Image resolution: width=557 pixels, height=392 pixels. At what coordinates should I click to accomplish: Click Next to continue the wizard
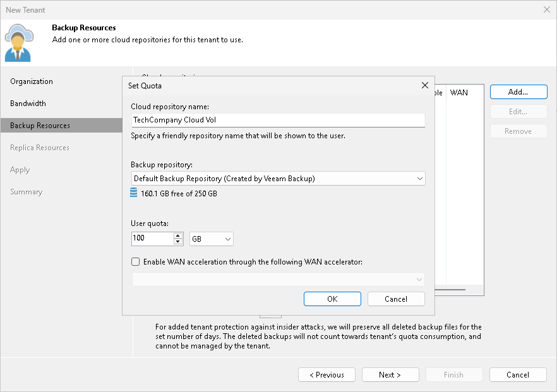(x=390, y=374)
